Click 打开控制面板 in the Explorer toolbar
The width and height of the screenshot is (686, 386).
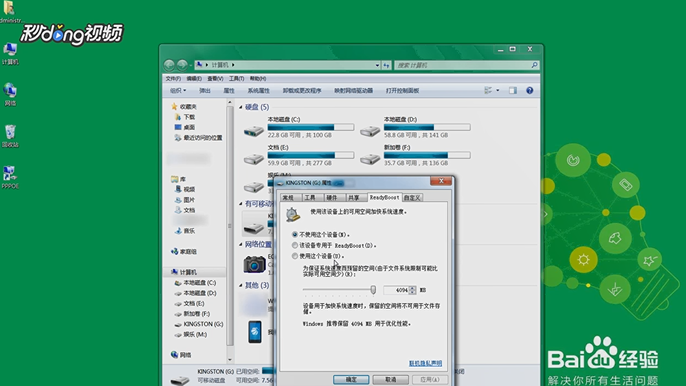tap(402, 91)
